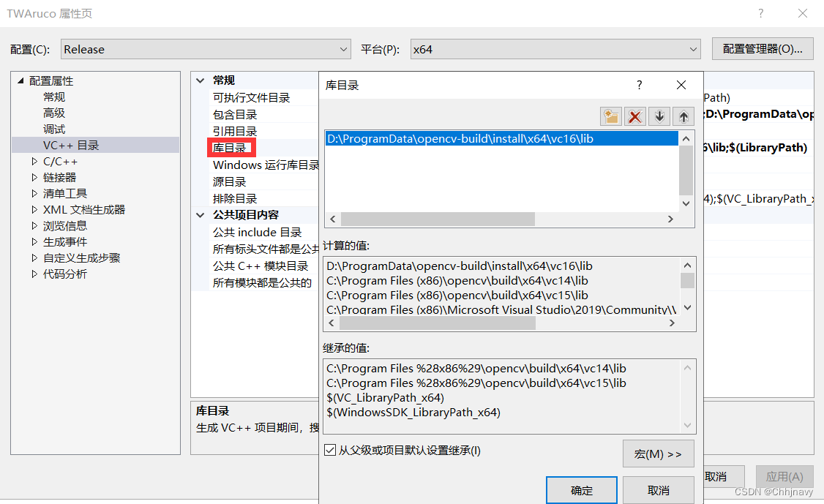Open the 宏(M) macros panel
This screenshot has width=824, height=504.
point(658,454)
